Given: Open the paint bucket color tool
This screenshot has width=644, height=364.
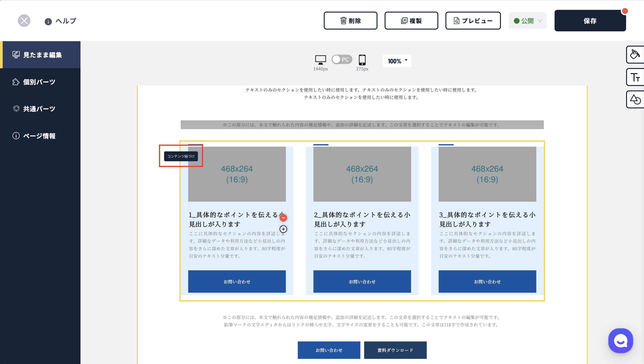Looking at the screenshot, I should [x=635, y=54].
